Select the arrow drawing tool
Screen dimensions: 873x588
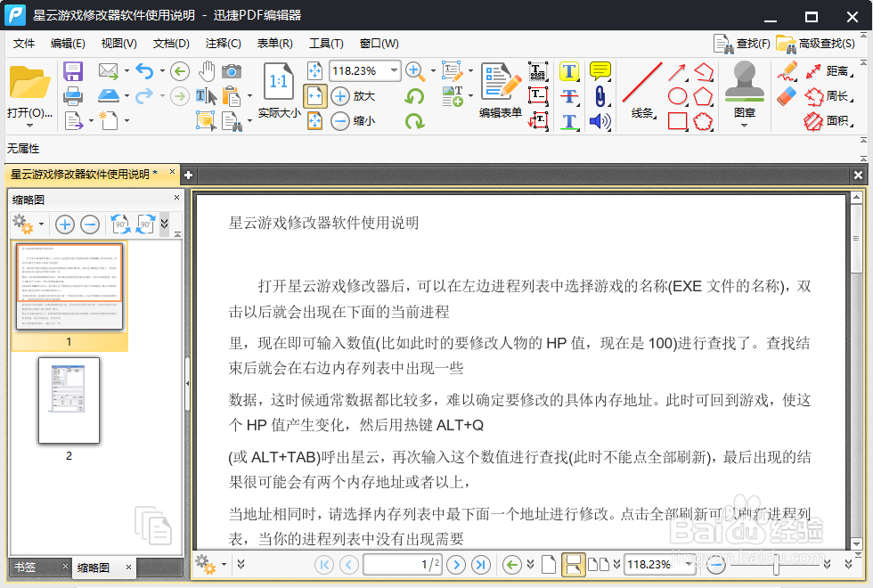pyautogui.click(x=677, y=72)
